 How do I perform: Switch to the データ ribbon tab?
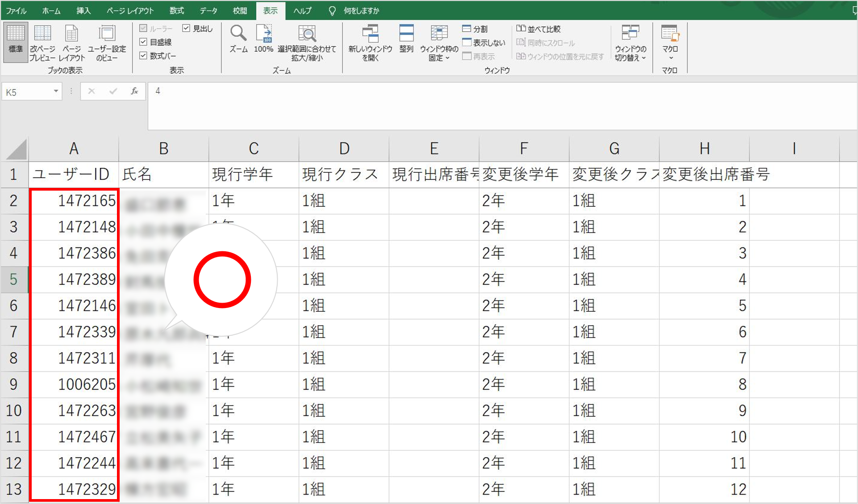point(208,11)
